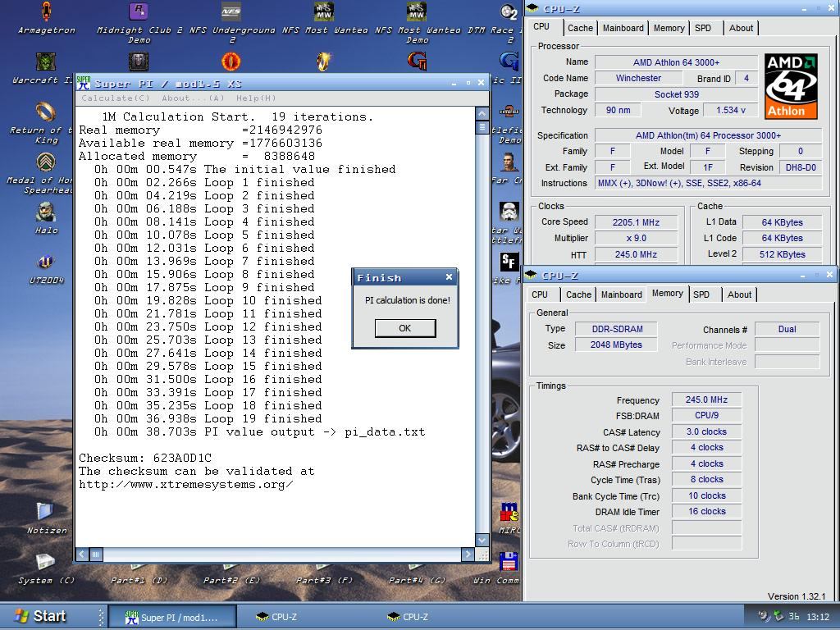This screenshot has height=630, width=840.
Task: Select Mainboard tab in lower CPU-Z
Action: click(x=622, y=294)
